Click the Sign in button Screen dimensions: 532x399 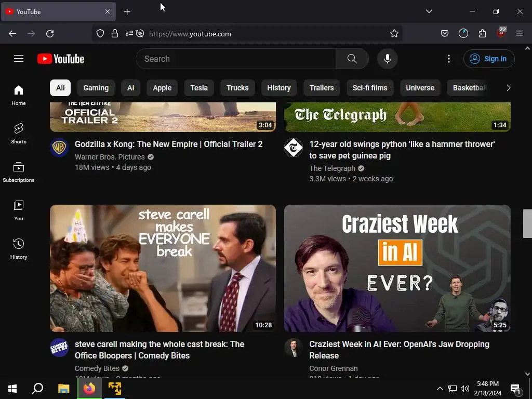point(489,59)
